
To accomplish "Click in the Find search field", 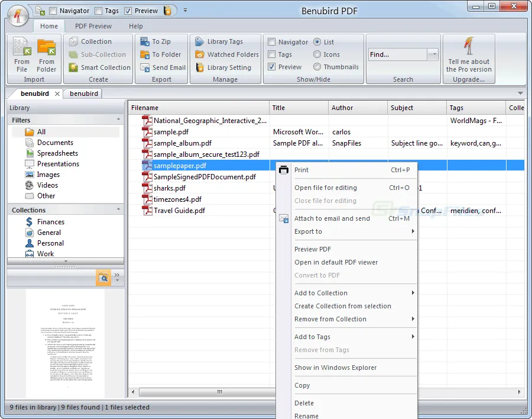I will pyautogui.click(x=398, y=54).
